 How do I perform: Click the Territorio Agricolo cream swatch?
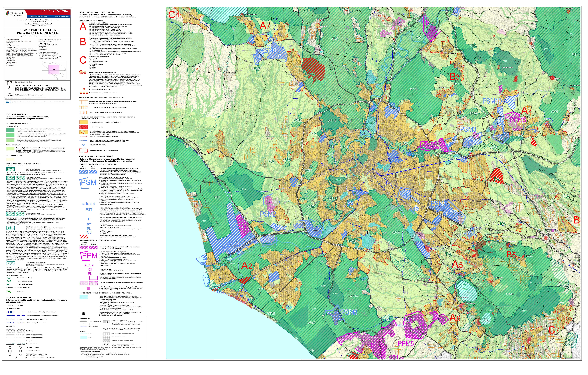click(x=10, y=159)
